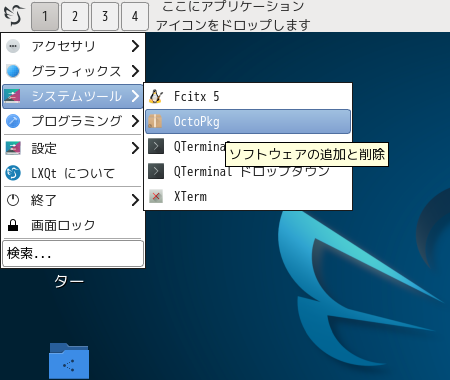The width and height of the screenshot is (450, 380).
Task: Switch to virtual desktop 4
Action: point(135,16)
